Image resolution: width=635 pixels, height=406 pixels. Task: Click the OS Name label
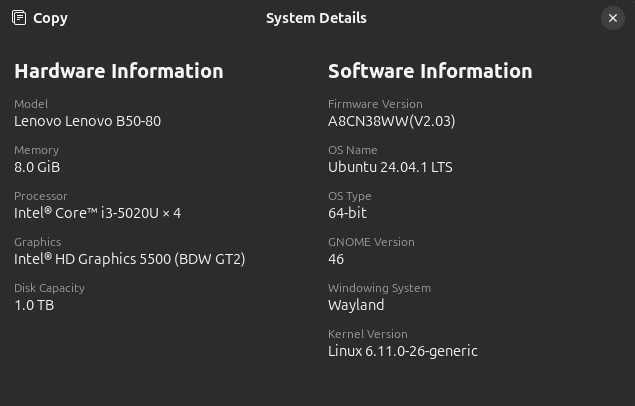coord(352,150)
